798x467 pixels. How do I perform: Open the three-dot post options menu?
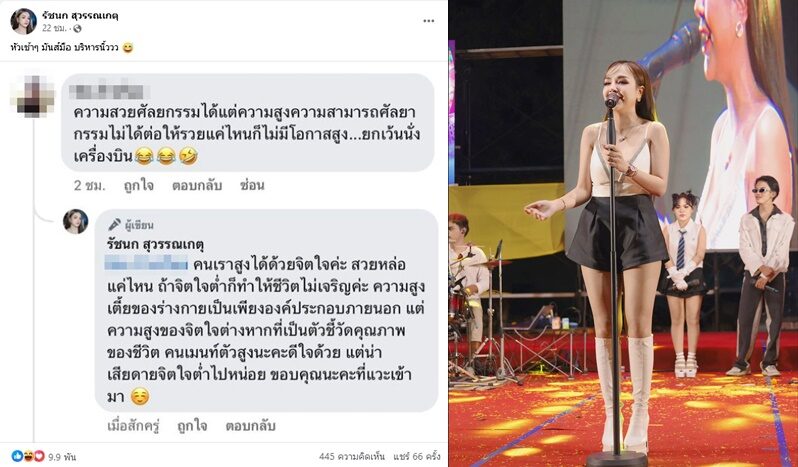429,21
